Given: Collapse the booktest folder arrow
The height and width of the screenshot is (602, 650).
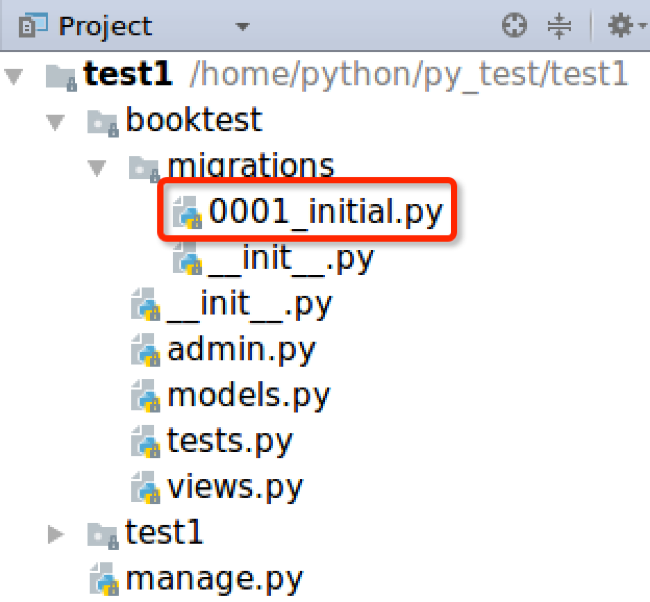Looking at the screenshot, I should 56,122.
